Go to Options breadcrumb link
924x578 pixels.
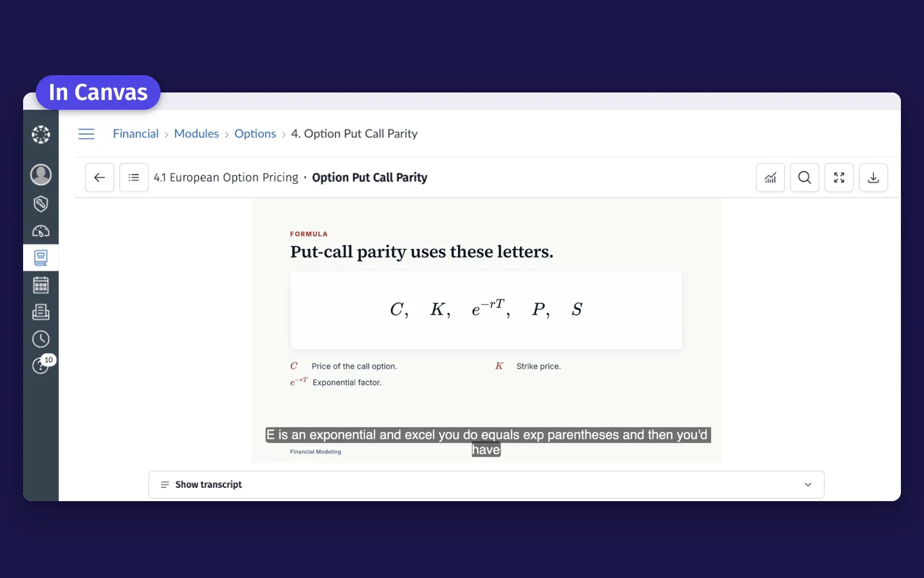(x=255, y=134)
